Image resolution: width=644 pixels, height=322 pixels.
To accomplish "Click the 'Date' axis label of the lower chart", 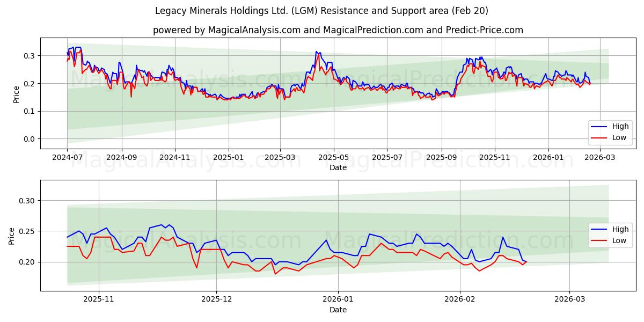I will click(338, 310).
